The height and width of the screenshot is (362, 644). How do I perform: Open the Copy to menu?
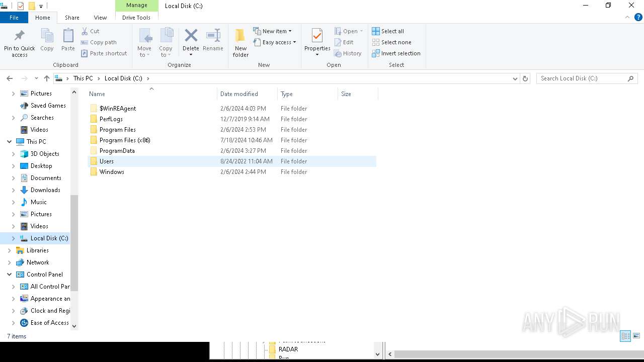[166, 43]
